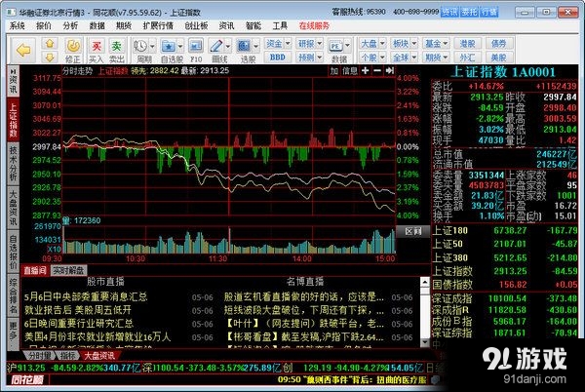Click the BBD toolbar button
Screen dimensions: 585x392
click(x=278, y=58)
